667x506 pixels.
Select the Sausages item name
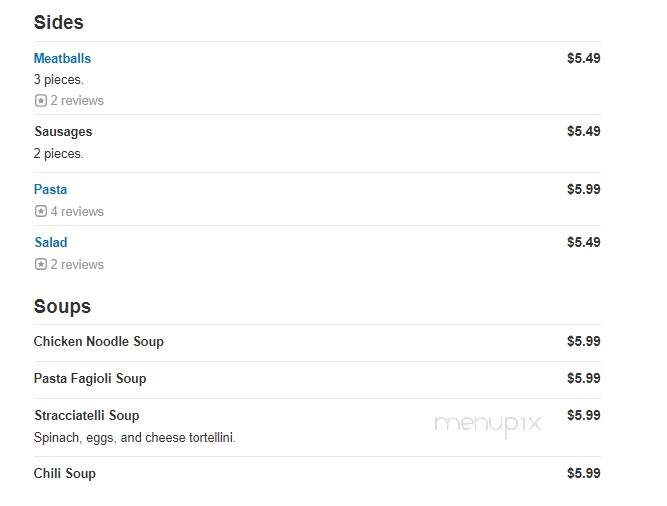[63, 132]
